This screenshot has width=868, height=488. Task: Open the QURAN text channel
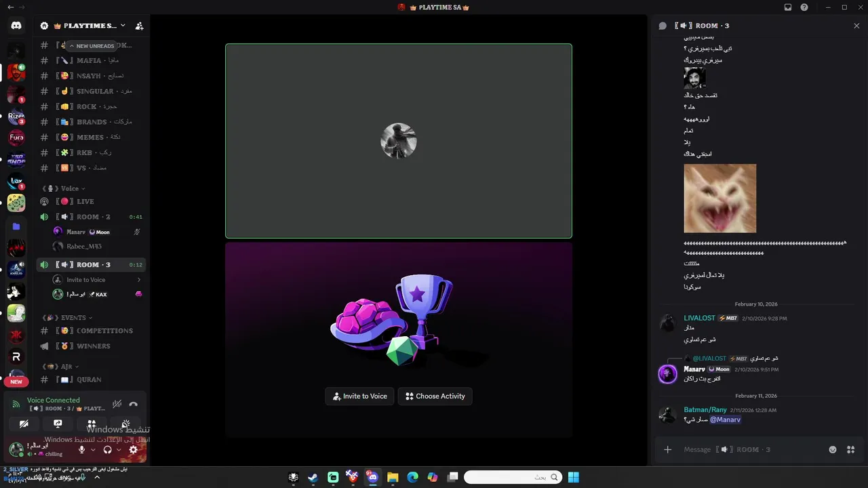click(x=92, y=380)
